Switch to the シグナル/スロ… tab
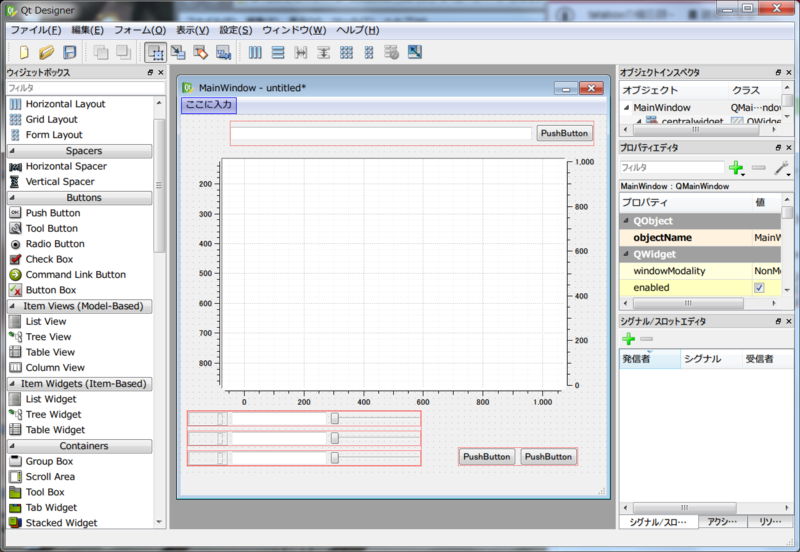The image size is (800, 552). click(658, 521)
